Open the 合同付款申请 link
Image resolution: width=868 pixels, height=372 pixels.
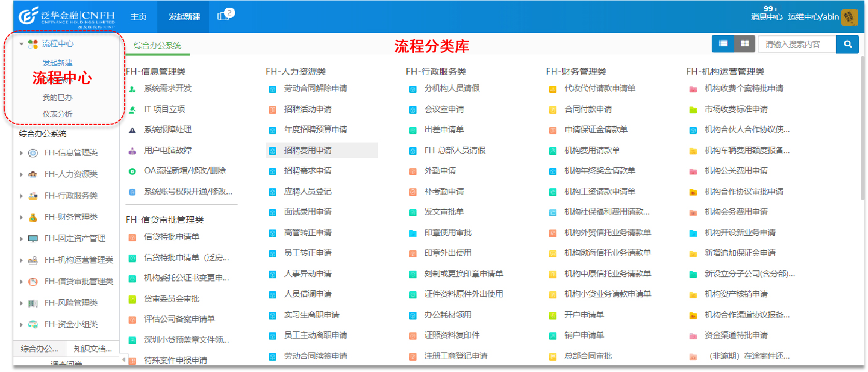[588, 109]
